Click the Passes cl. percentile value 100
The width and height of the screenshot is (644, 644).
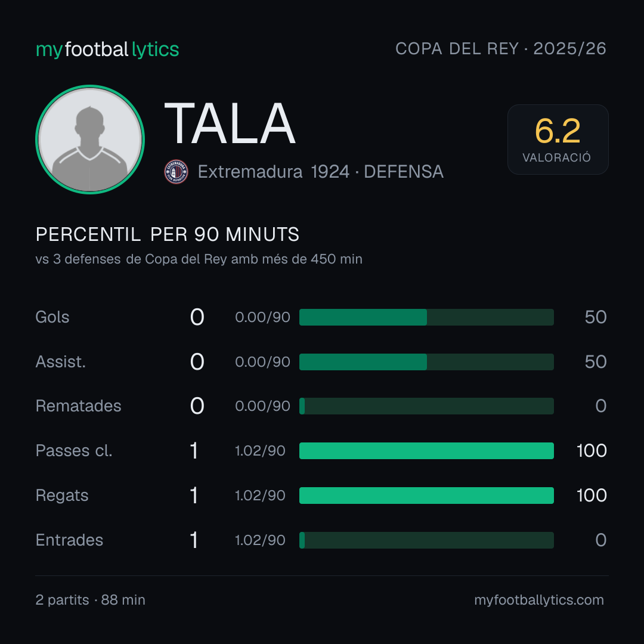point(592,451)
